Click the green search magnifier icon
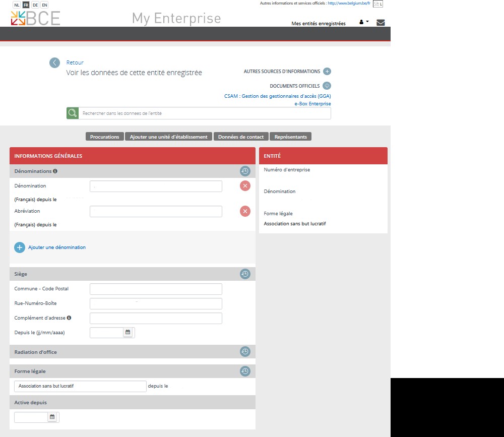 click(73, 113)
